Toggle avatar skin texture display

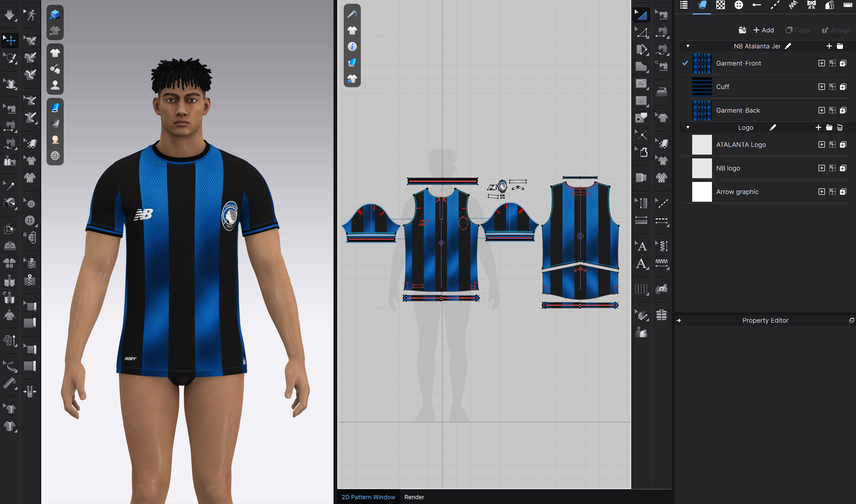[55, 140]
